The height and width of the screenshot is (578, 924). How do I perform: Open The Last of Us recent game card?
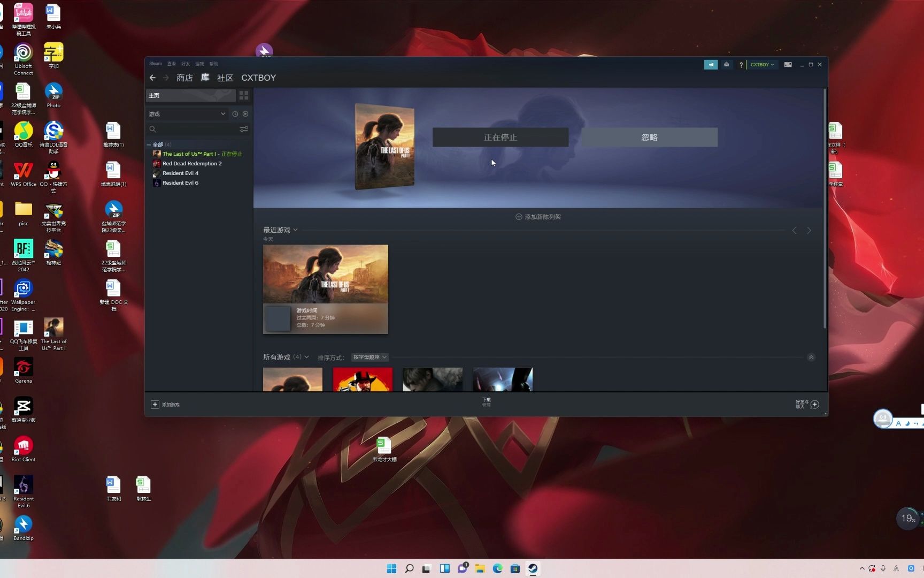pos(326,289)
